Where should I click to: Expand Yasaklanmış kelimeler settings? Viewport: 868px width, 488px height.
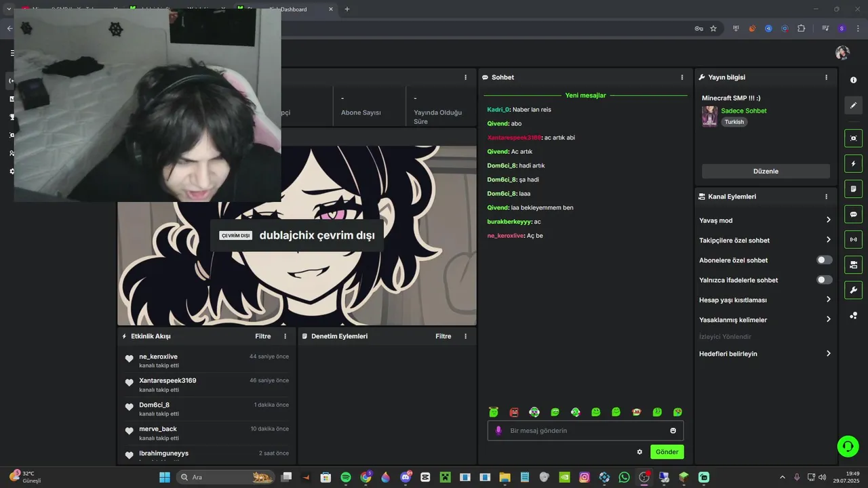tap(766, 320)
